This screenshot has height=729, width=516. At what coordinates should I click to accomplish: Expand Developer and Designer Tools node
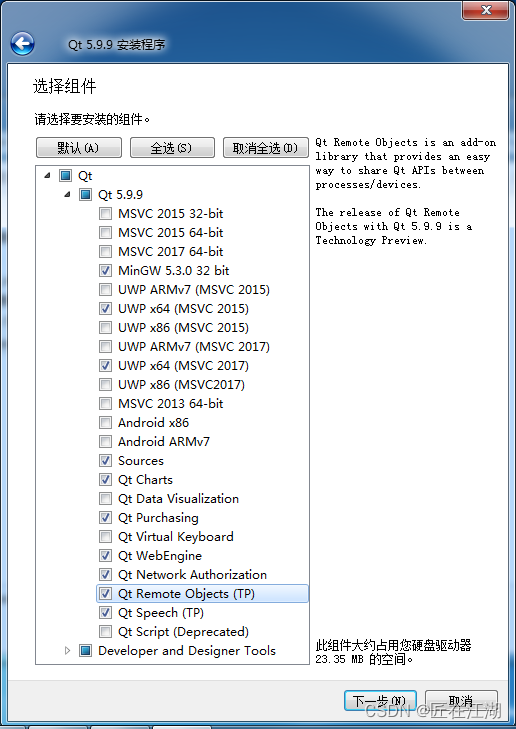(x=67, y=650)
